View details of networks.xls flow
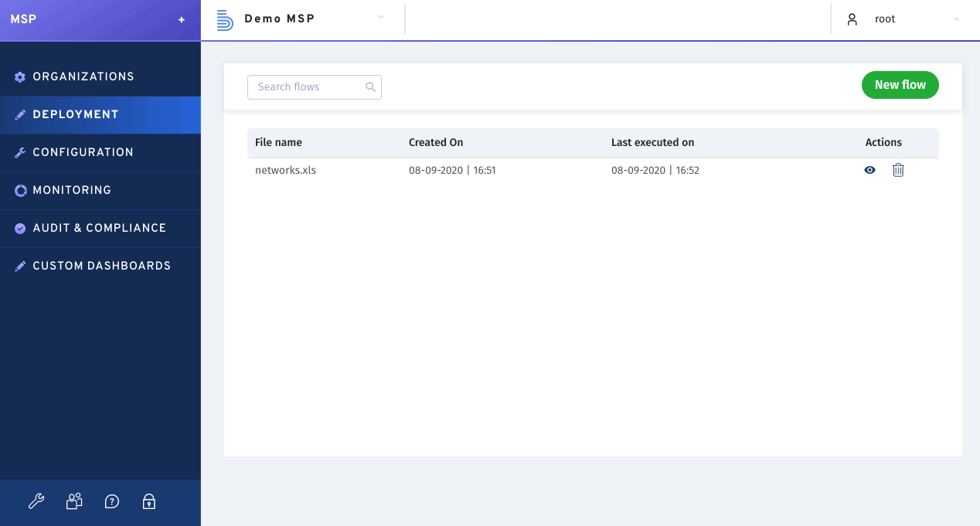980x526 pixels. pyautogui.click(x=869, y=170)
